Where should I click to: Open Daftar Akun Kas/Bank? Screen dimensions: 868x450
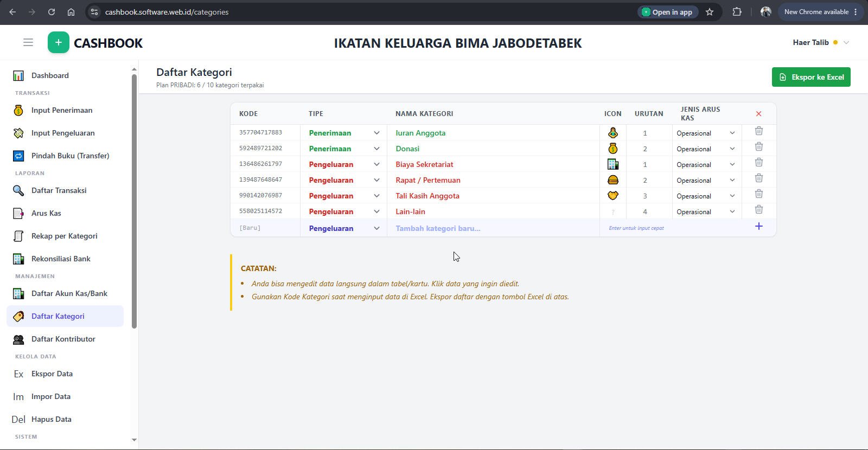click(65, 293)
